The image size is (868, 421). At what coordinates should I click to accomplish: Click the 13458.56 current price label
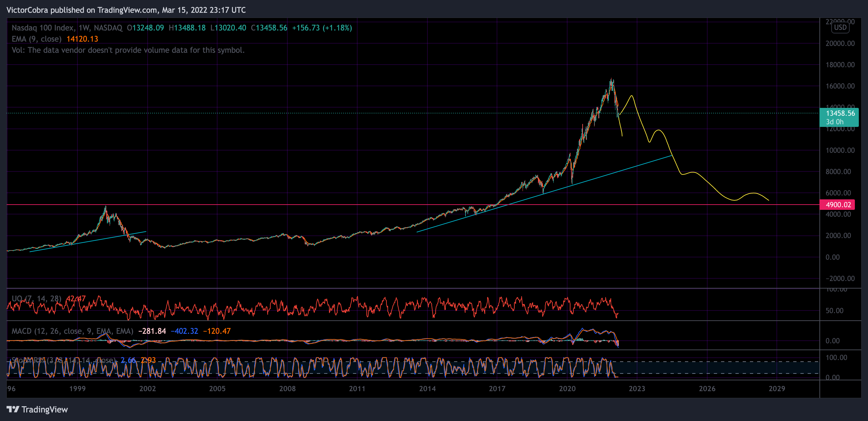(x=839, y=117)
